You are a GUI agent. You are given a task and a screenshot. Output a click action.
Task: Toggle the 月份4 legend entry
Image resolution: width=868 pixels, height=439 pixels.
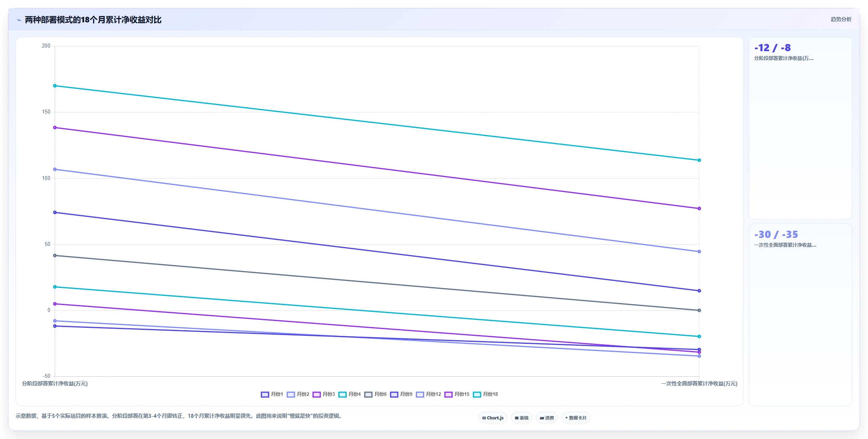point(350,394)
